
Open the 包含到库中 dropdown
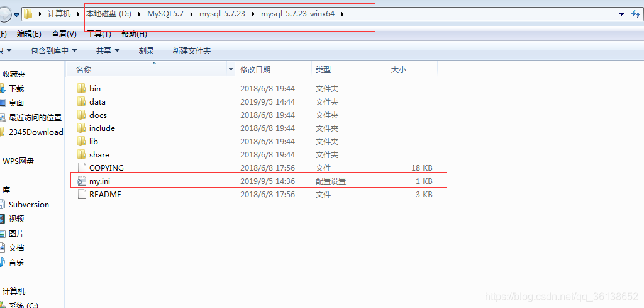point(54,50)
